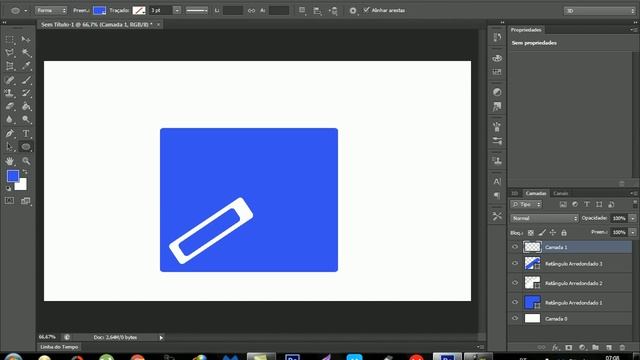This screenshot has height=360, width=640.
Task: Open the stroke width 3 pt dropdown
Action: 177,11
